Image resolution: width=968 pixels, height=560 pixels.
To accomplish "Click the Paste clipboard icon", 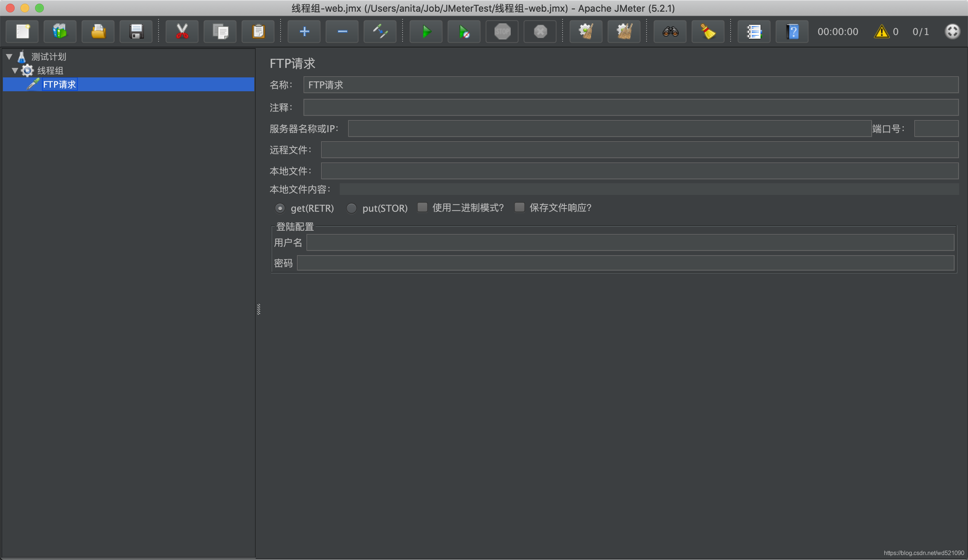I will tap(258, 31).
